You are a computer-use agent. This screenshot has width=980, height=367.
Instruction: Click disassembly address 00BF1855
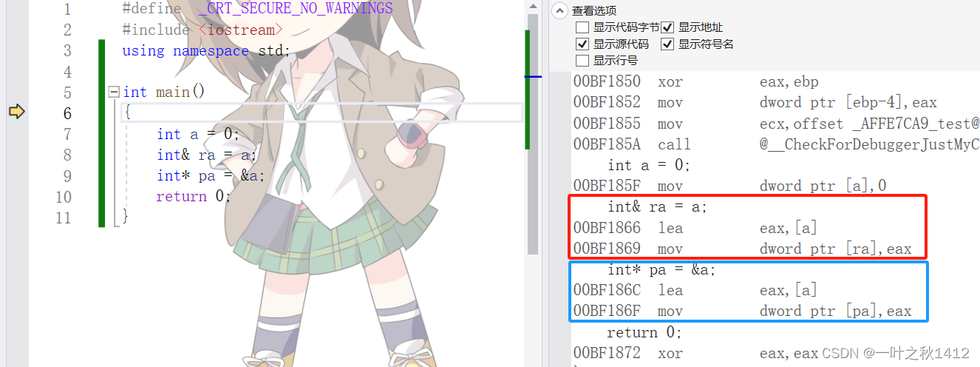tap(607, 124)
